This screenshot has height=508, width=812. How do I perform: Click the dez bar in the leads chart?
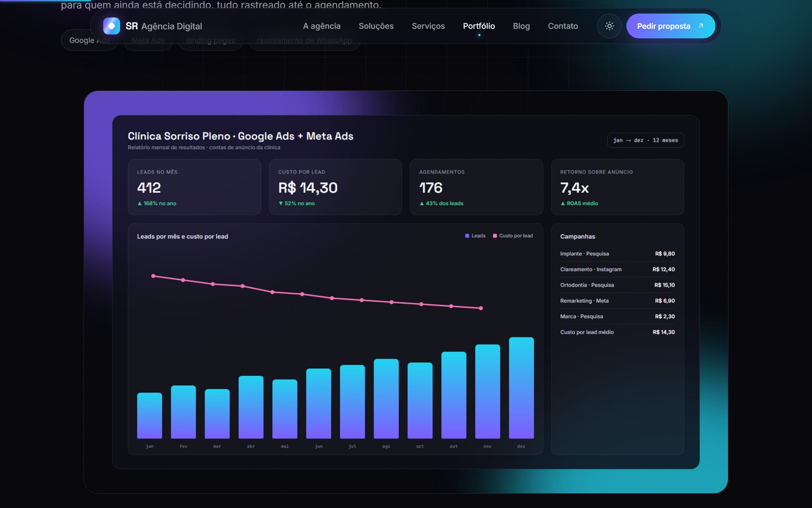coord(521,388)
